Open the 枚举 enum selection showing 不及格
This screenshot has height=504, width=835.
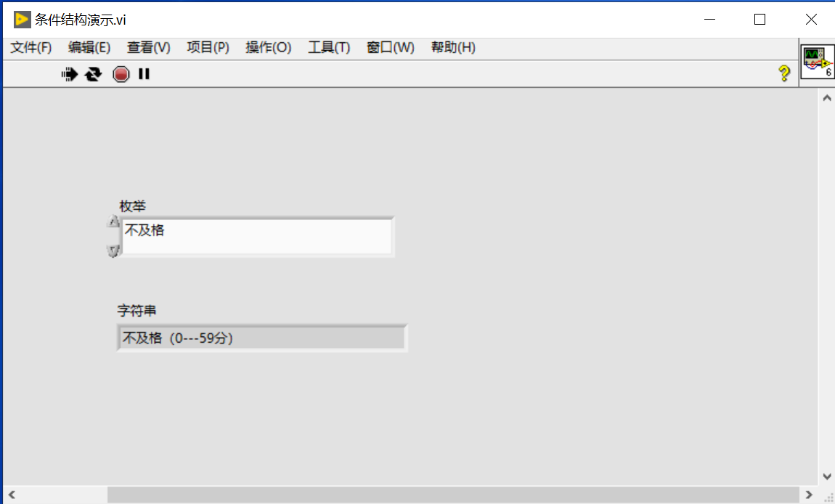pyautogui.click(x=258, y=237)
